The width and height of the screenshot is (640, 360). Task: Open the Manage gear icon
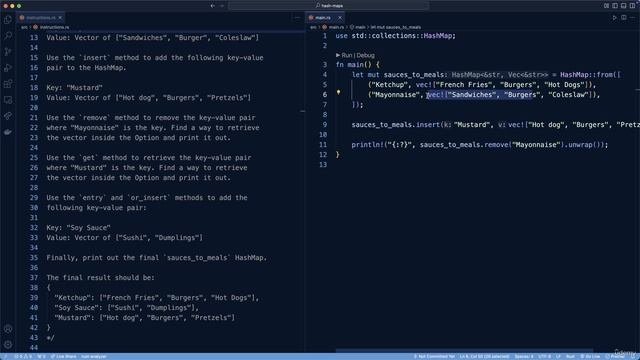click(8, 344)
